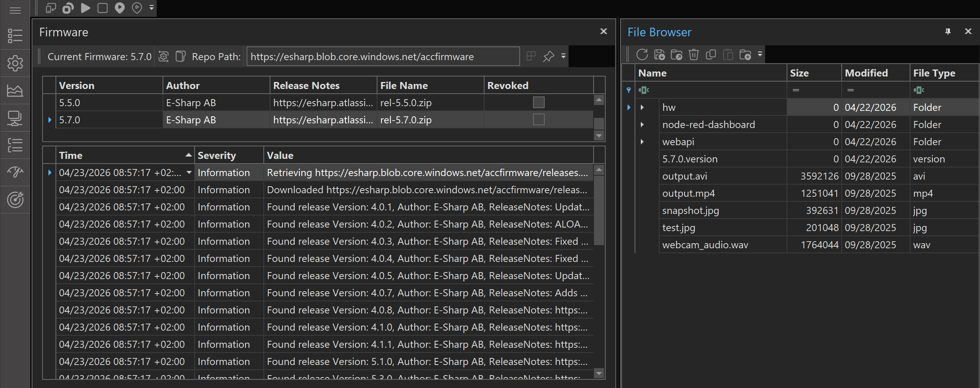Open dropdown on first log Time cell
The height and width of the screenshot is (388, 980).
[189, 173]
